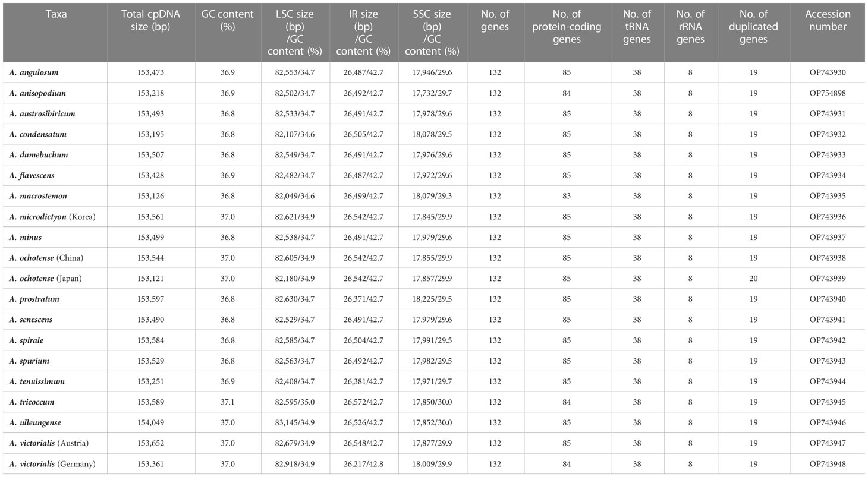The width and height of the screenshot is (868, 477).
Task: Select IR value 26,371/42.7
Action: 364,299
